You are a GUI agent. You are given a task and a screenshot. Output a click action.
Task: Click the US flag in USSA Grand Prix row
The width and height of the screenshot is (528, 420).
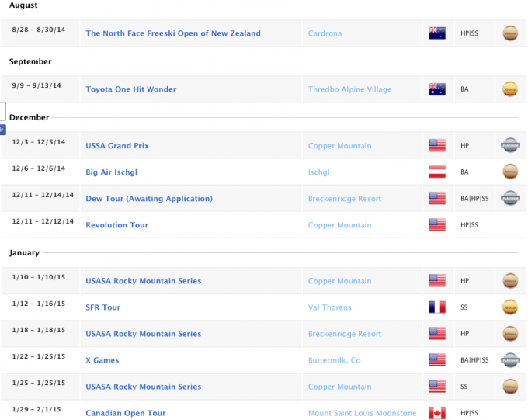pyautogui.click(x=437, y=145)
